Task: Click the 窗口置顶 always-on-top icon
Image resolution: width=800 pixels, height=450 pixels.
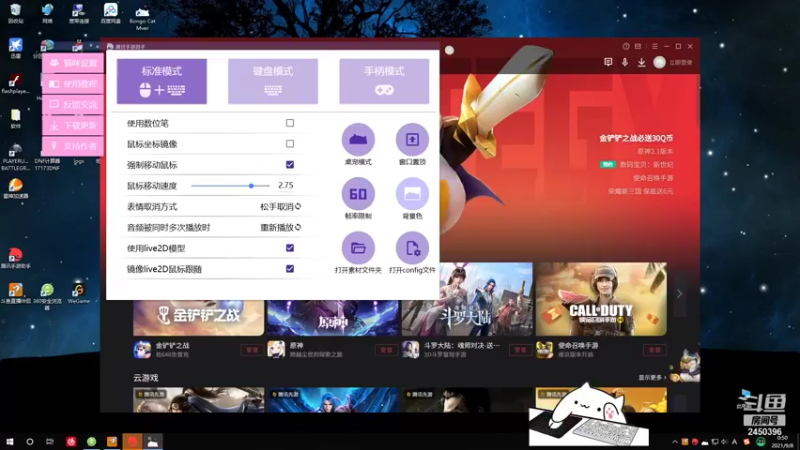Action: [412, 140]
